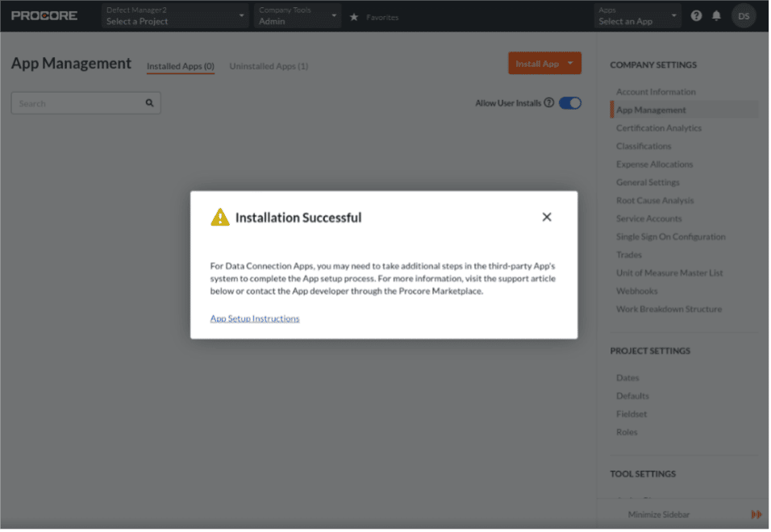Open Unit of Measure Master List

(x=670, y=273)
